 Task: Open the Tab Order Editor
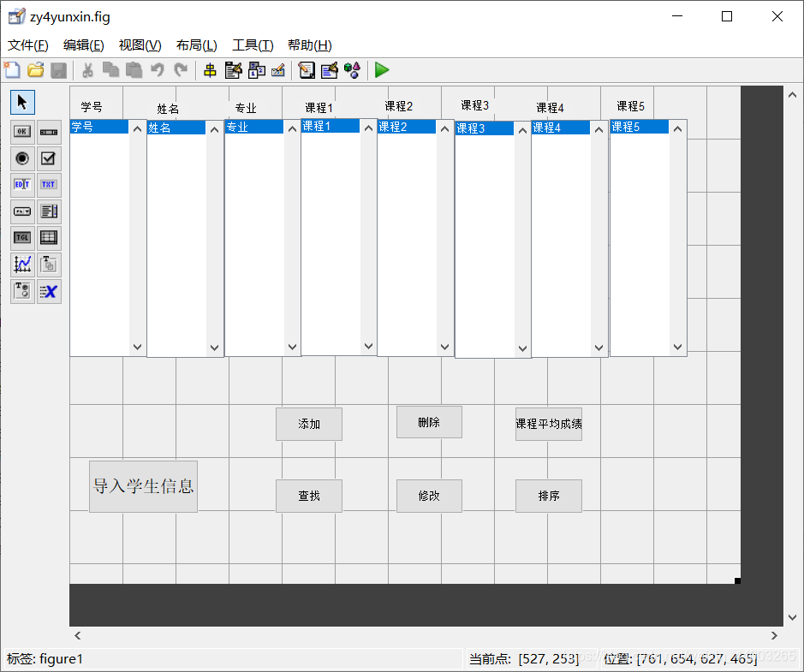[256, 69]
